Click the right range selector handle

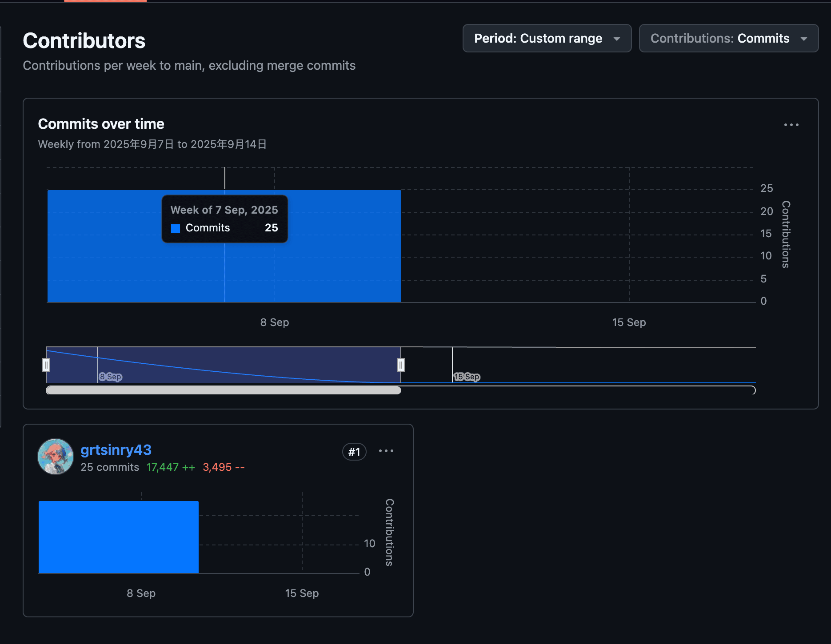pos(400,365)
